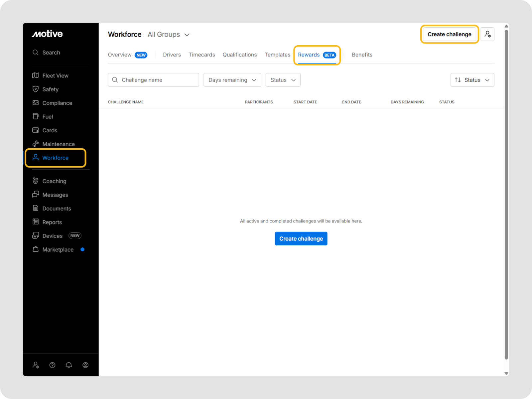Switch to the Drivers tab
Image resolution: width=532 pixels, height=399 pixels.
pos(172,55)
